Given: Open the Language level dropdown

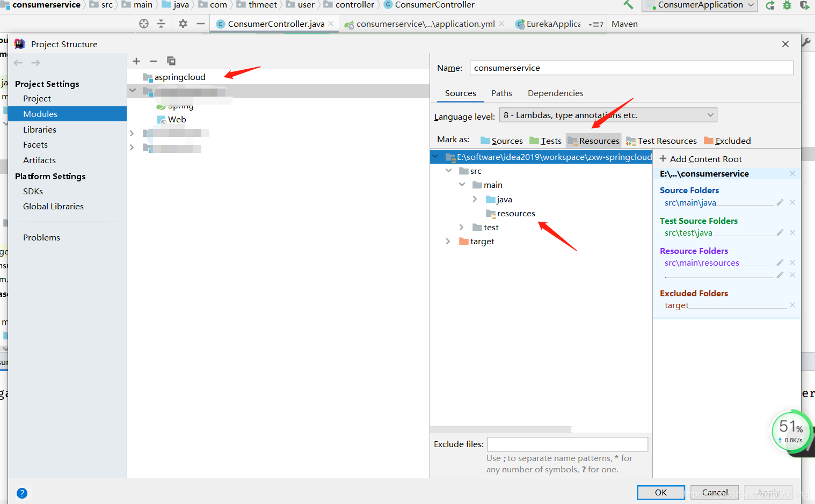Looking at the screenshot, I should (710, 114).
